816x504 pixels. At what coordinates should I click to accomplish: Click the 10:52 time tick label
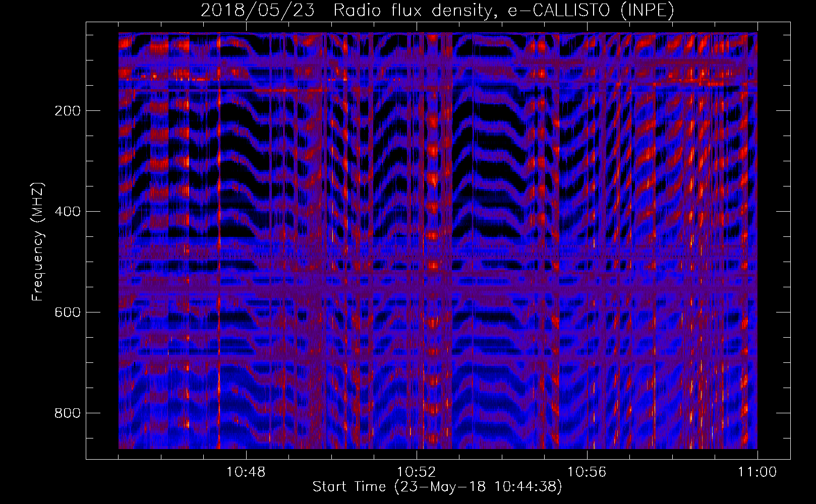[417, 472]
